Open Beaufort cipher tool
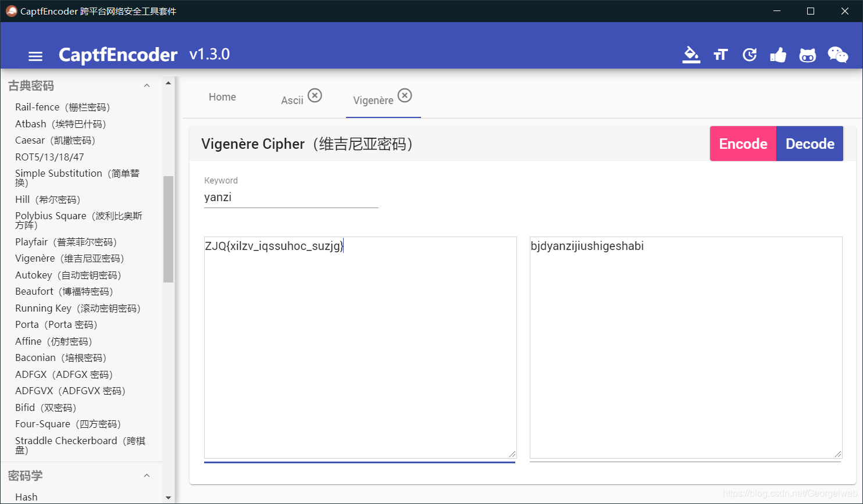 tap(64, 291)
